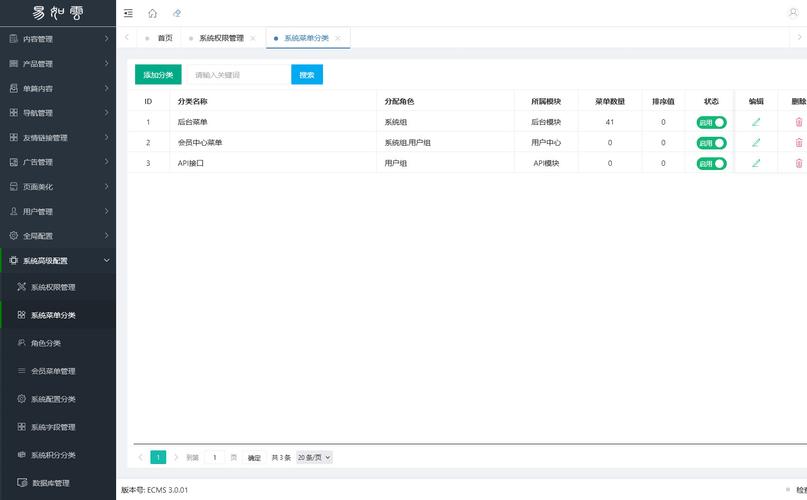This screenshot has height=500, width=807.
Task: Expand the 内容管理 sidebar menu
Action: (57, 39)
